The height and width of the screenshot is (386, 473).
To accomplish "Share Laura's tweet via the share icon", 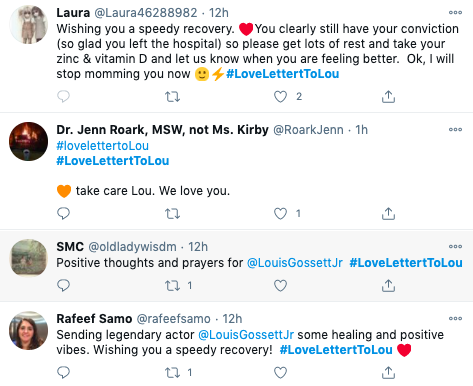I will coord(388,96).
